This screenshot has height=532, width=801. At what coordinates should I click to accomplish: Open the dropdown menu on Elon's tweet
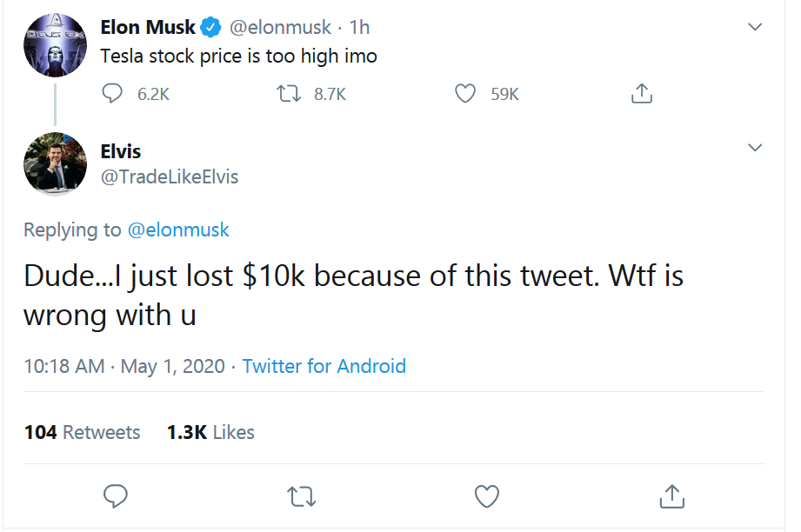[755, 26]
